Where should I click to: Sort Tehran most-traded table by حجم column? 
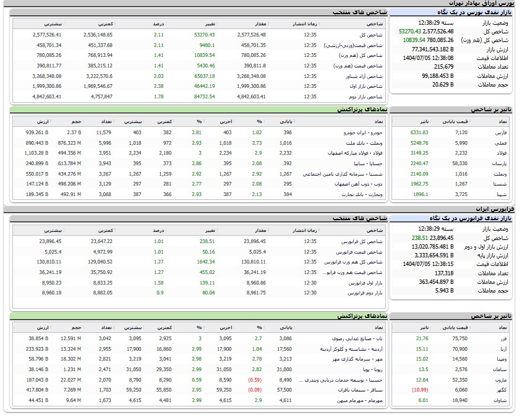(76, 122)
